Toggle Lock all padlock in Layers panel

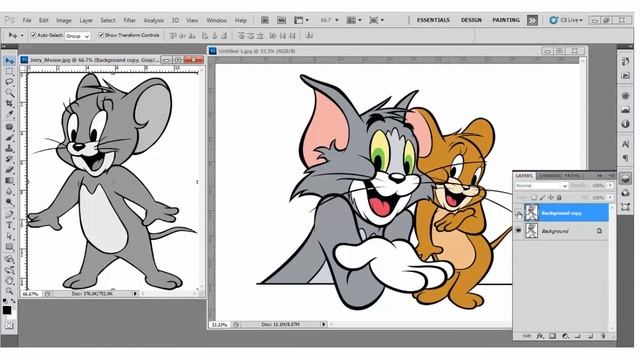click(559, 198)
